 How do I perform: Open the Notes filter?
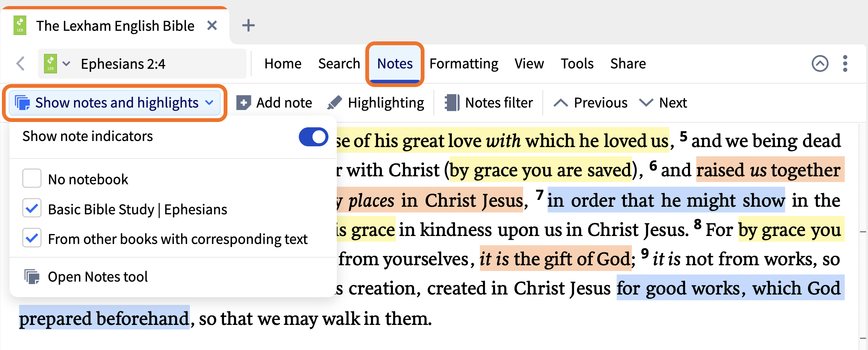click(x=489, y=103)
